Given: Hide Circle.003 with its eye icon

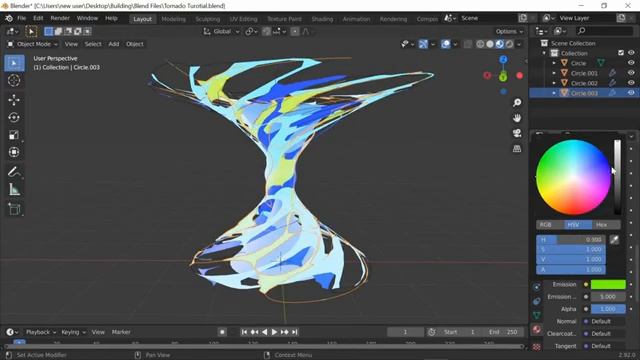Looking at the screenshot, I should (x=631, y=93).
